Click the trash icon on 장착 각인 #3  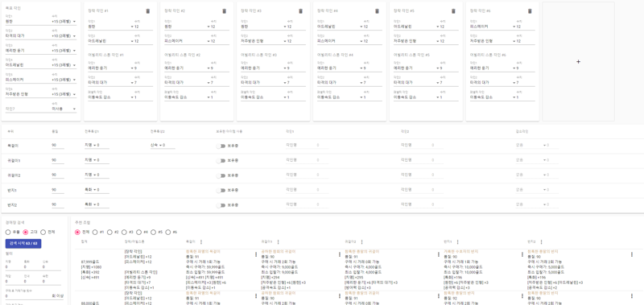300,11
